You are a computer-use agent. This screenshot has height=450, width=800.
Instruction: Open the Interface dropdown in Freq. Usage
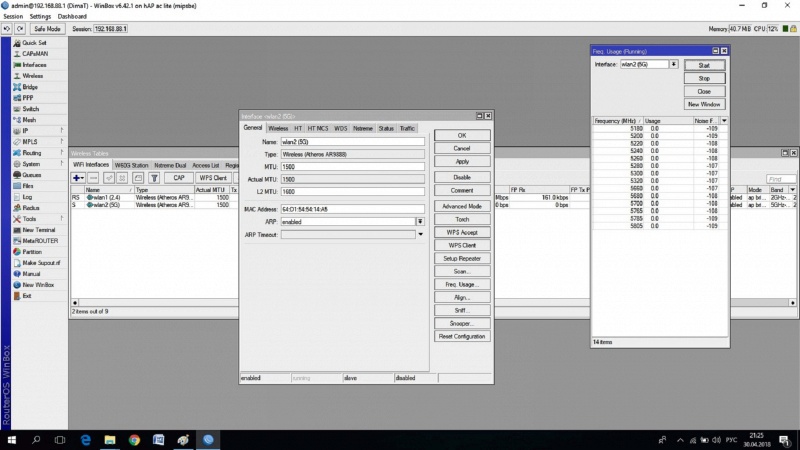pyautogui.click(x=674, y=64)
